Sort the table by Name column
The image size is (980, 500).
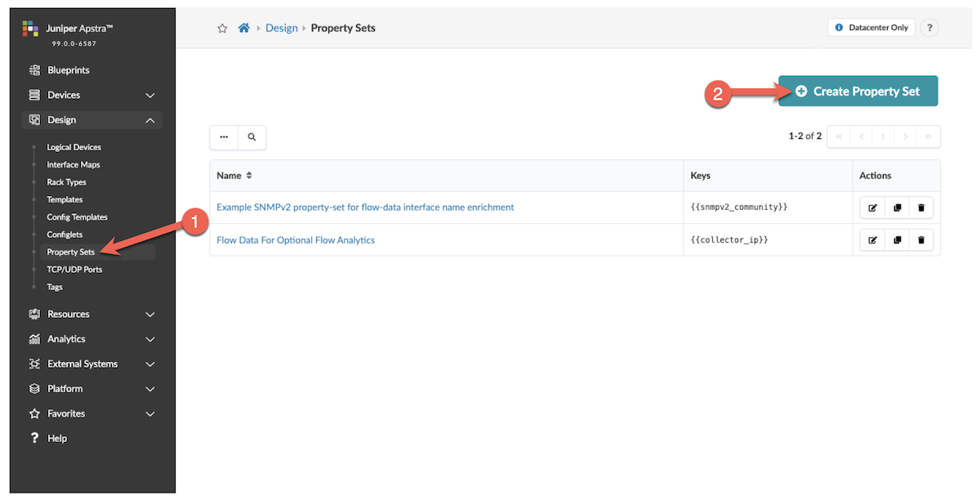pyautogui.click(x=234, y=176)
